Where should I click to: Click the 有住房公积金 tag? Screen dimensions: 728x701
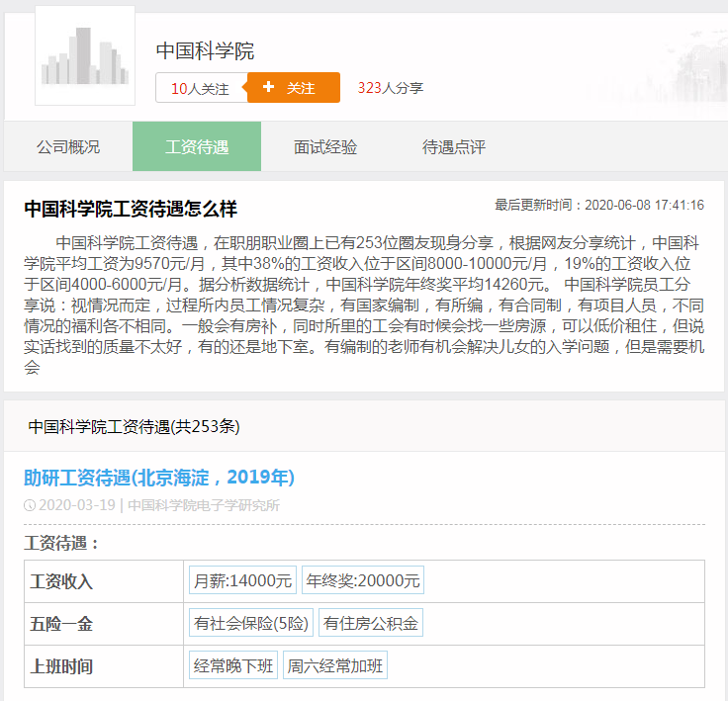tap(371, 623)
